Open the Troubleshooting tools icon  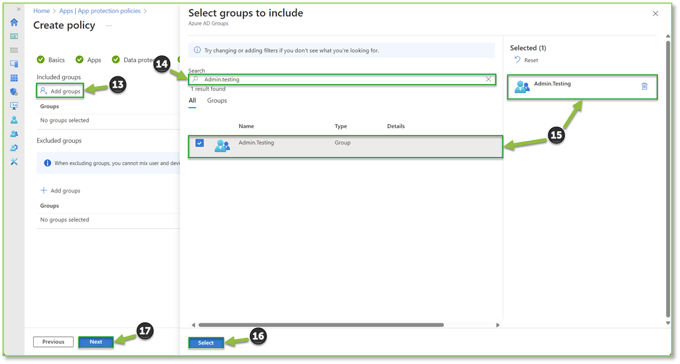[14, 162]
